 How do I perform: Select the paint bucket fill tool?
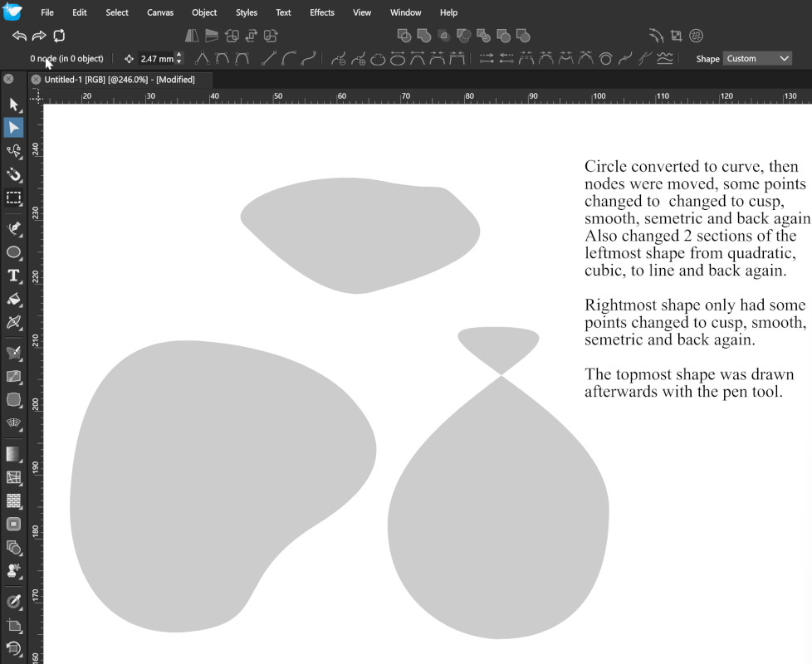(x=13, y=299)
